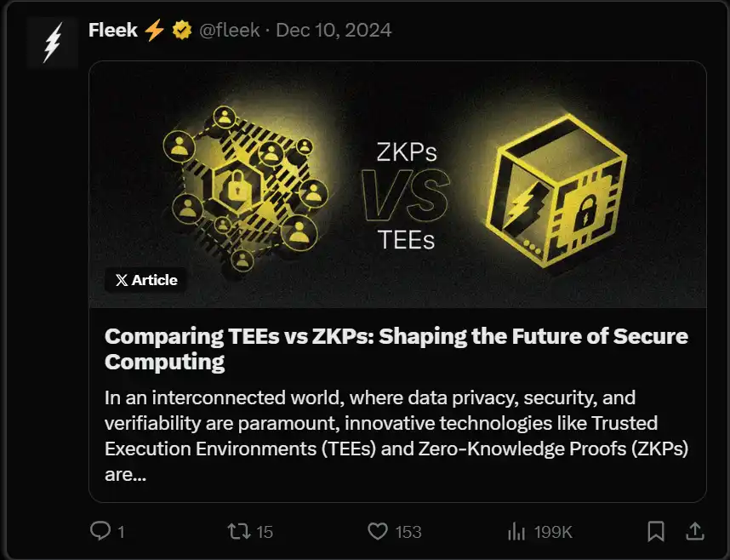Open the Fleek display name link
This screenshot has height=560, width=730.
coord(114,31)
